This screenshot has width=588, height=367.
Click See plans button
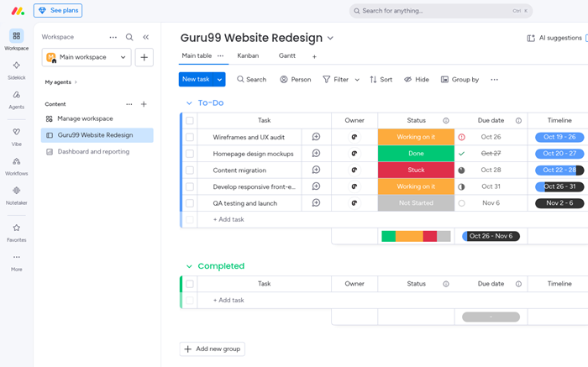pyautogui.click(x=58, y=10)
